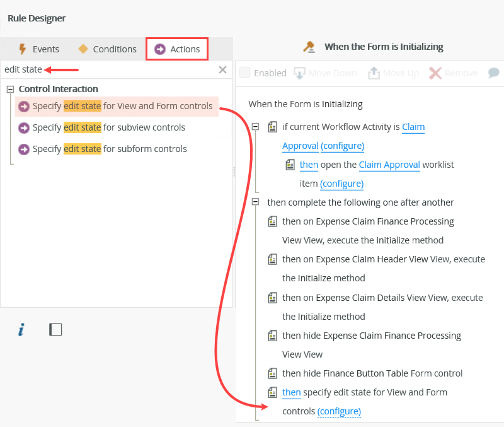Click the info icon at bottom left

click(x=21, y=329)
